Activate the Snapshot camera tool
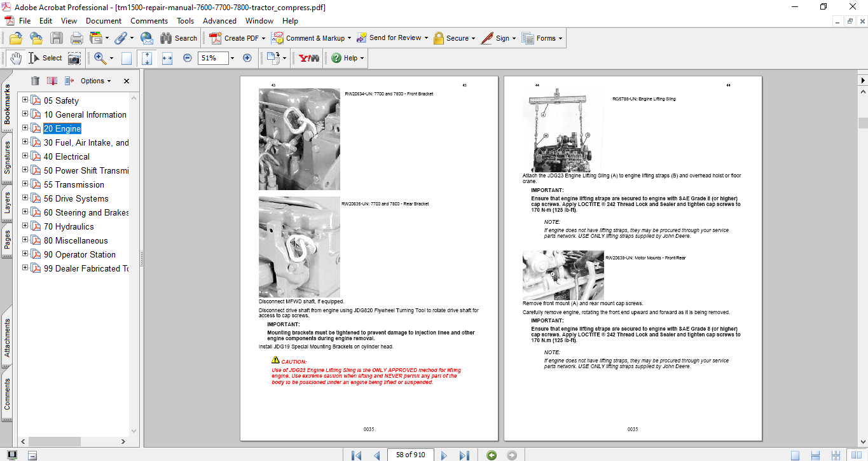 (x=74, y=58)
